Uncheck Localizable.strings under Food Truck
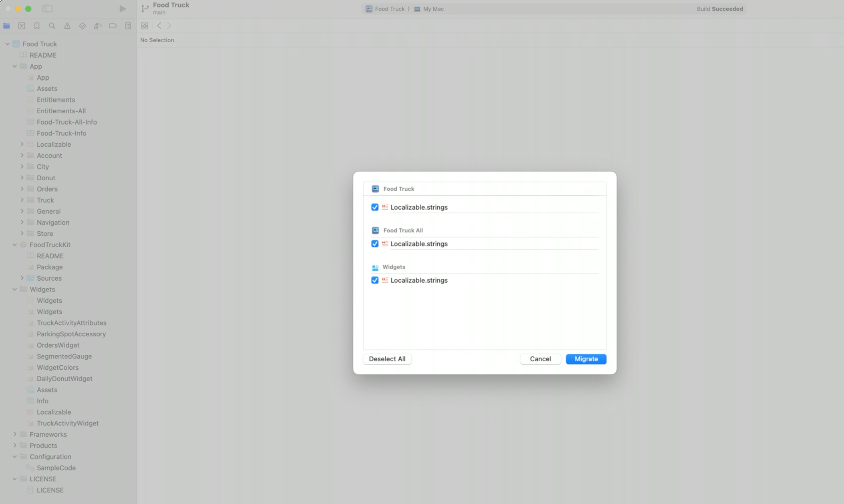844x504 pixels. [375, 207]
